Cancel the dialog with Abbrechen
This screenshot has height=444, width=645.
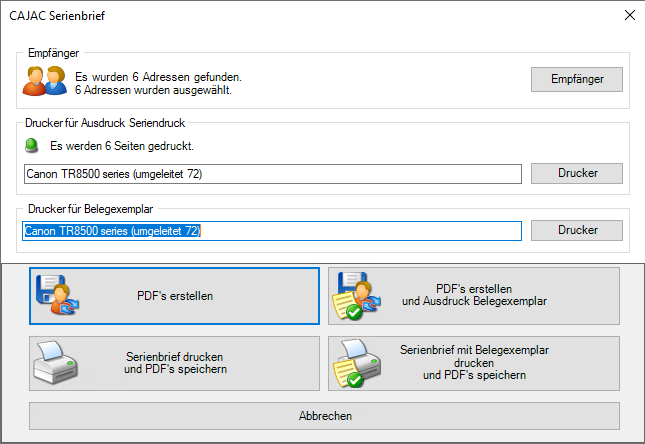pos(325,415)
